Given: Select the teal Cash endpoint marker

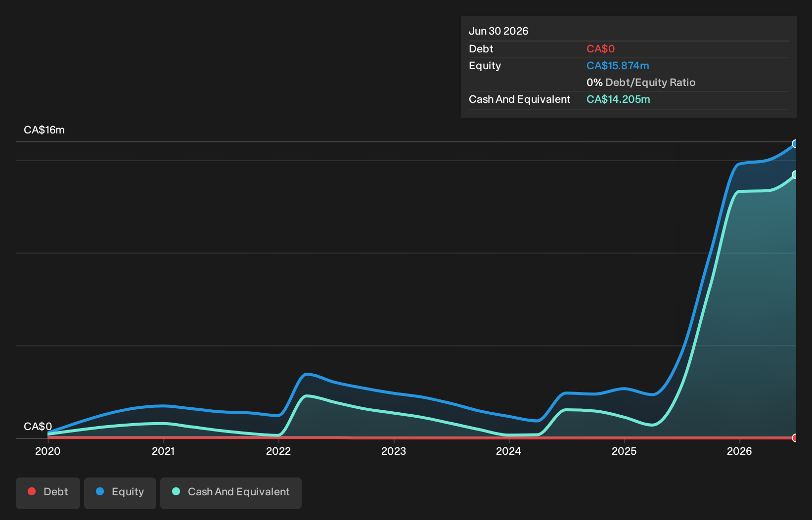Looking at the screenshot, I should [x=795, y=174].
